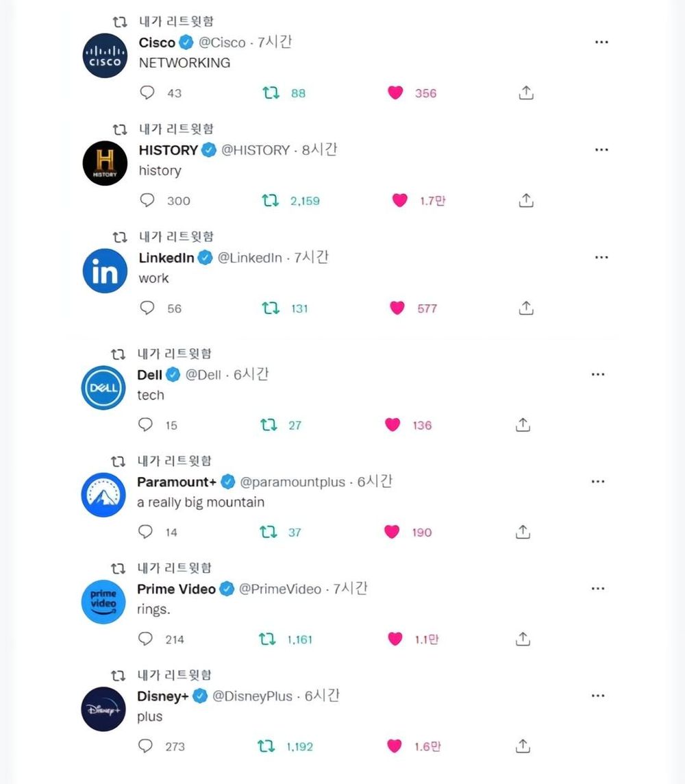685x784 pixels.
Task: Reply to the Disney+ tweet
Action: (x=145, y=746)
